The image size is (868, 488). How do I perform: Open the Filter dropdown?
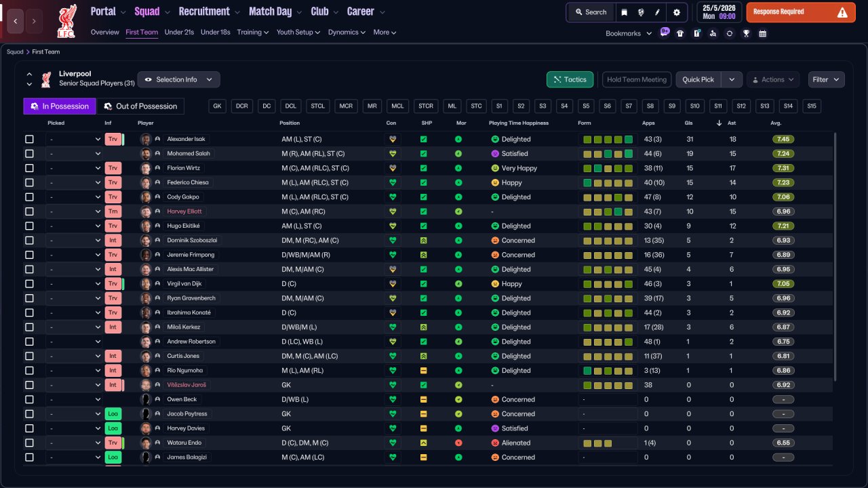(x=826, y=79)
